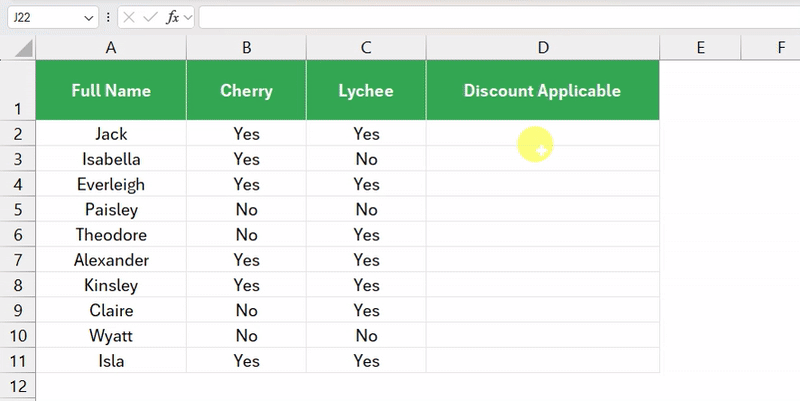This screenshot has width=800, height=401.
Task: Select column F header
Action: point(771,48)
